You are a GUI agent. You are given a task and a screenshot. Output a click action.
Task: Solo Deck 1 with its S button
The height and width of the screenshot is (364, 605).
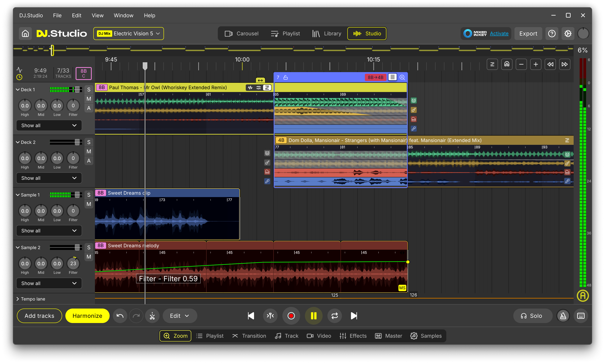[x=89, y=89]
